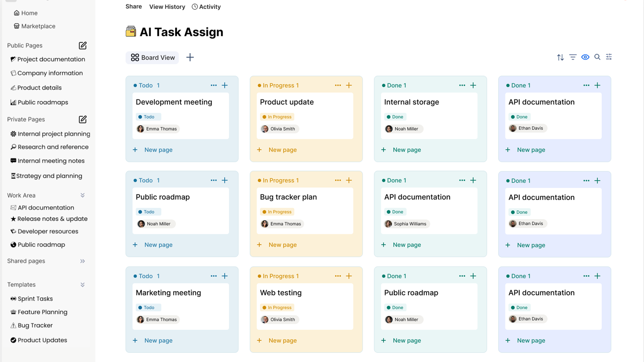
Task: Open the filter icon above the board
Action: pyautogui.click(x=573, y=57)
